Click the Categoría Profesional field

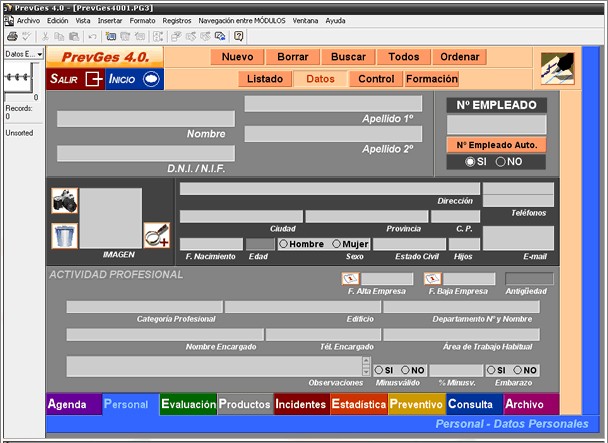[144, 306]
